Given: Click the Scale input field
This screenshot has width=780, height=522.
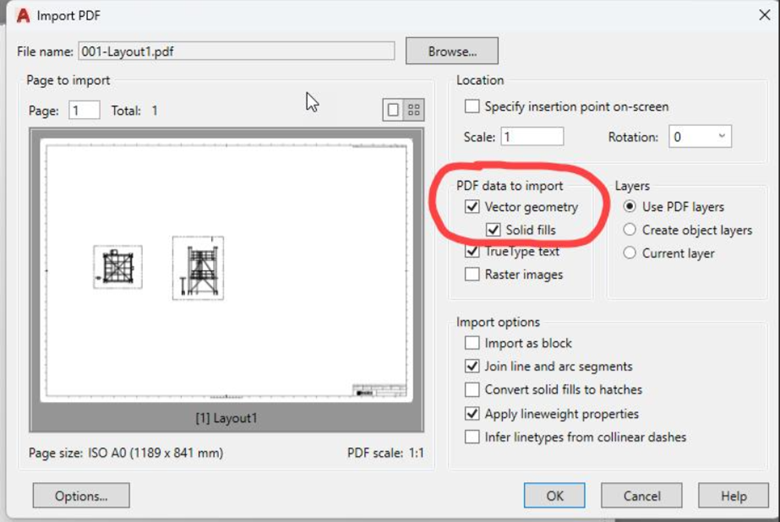Looking at the screenshot, I should pos(532,136).
